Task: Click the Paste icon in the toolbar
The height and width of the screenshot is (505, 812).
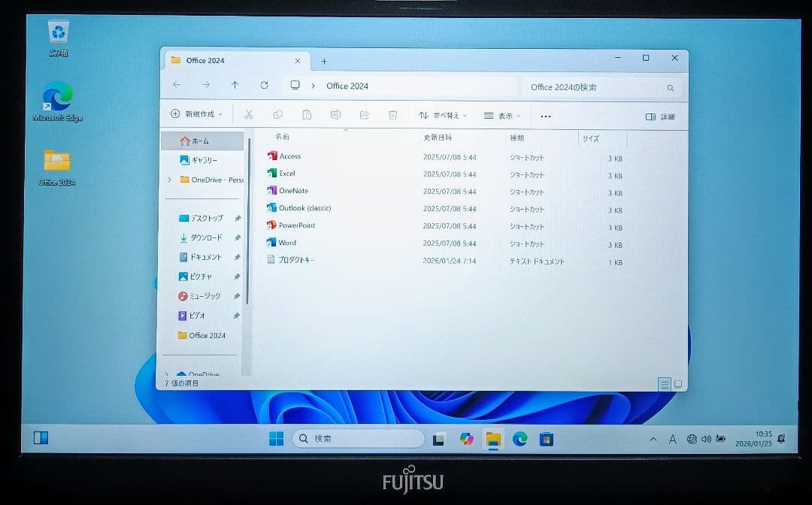Action: (306, 113)
